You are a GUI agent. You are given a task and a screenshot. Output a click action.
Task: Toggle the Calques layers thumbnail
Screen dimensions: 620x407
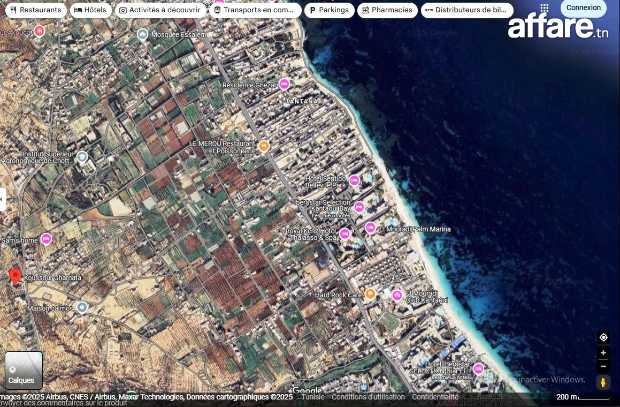click(22, 370)
